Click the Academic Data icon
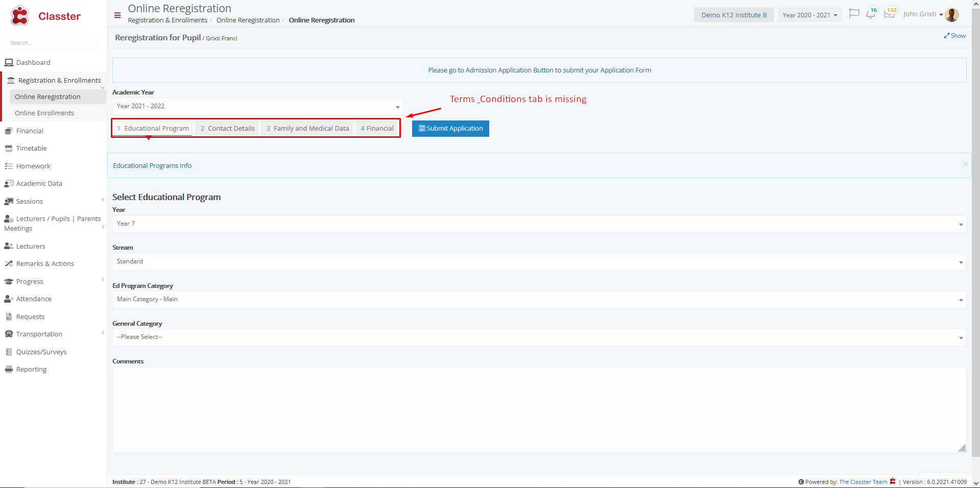980x488 pixels. [9, 183]
